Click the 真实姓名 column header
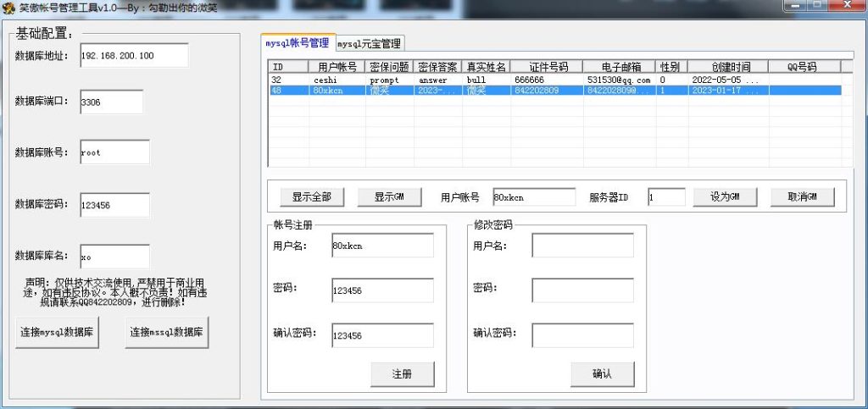868x409 pixels. point(486,67)
